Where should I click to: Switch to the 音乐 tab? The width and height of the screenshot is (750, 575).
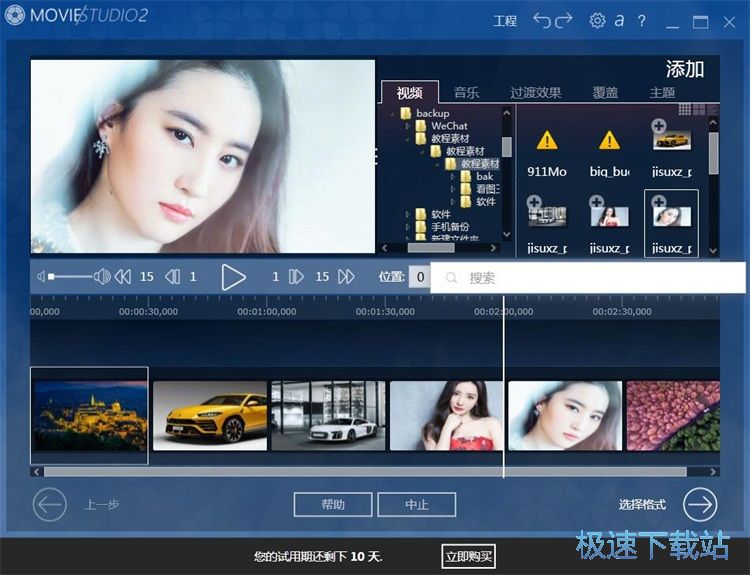[x=466, y=92]
